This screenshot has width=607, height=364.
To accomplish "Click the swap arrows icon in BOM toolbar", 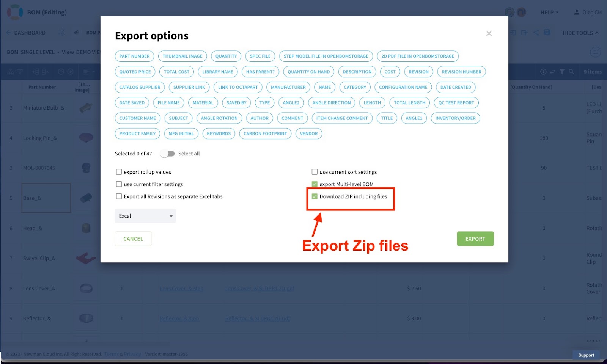I will click(552, 72).
